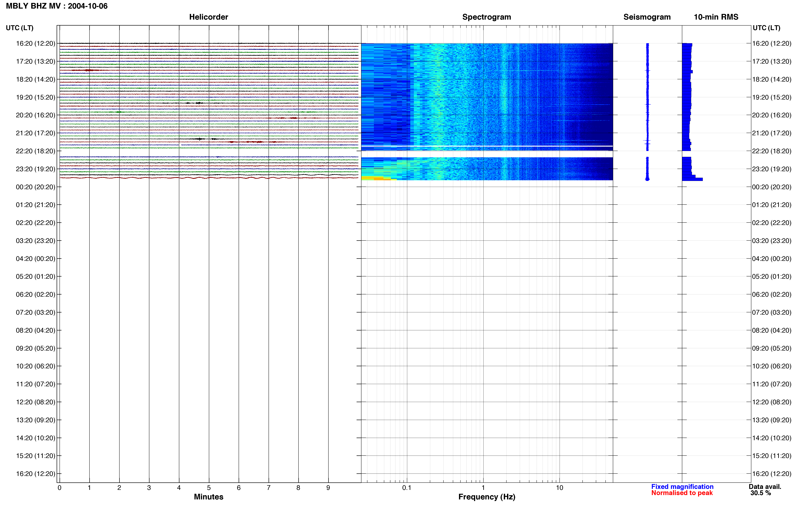Select the Spectrogram panel heading
The image size is (812, 508).
(487, 17)
